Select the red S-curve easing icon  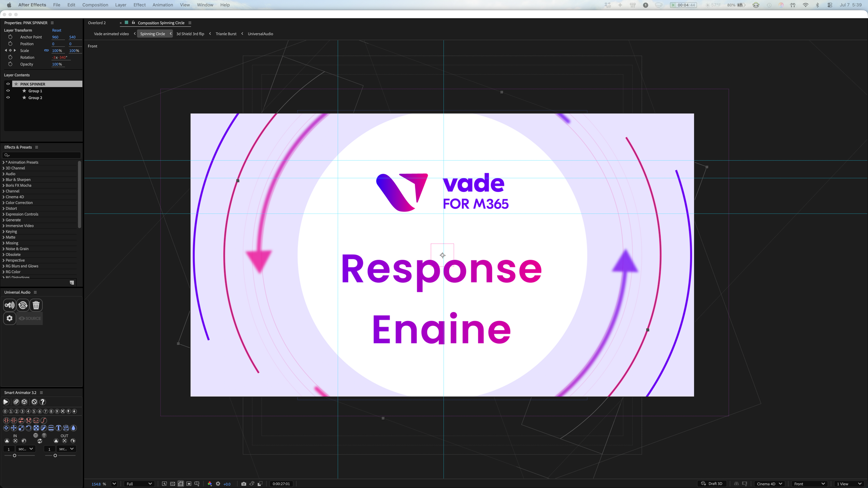tap(44, 420)
